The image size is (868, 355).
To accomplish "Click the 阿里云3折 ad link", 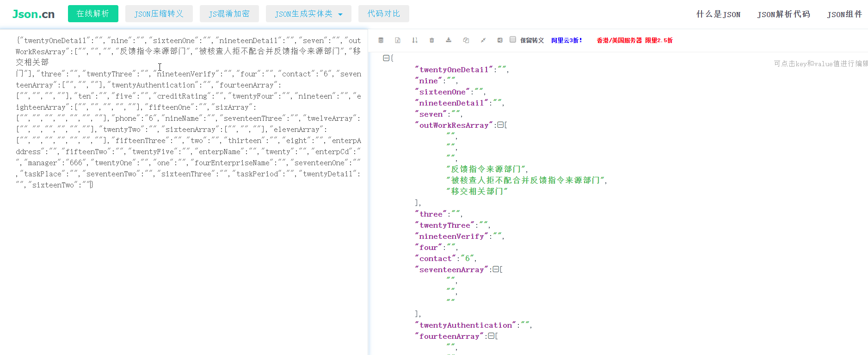I will pyautogui.click(x=566, y=40).
